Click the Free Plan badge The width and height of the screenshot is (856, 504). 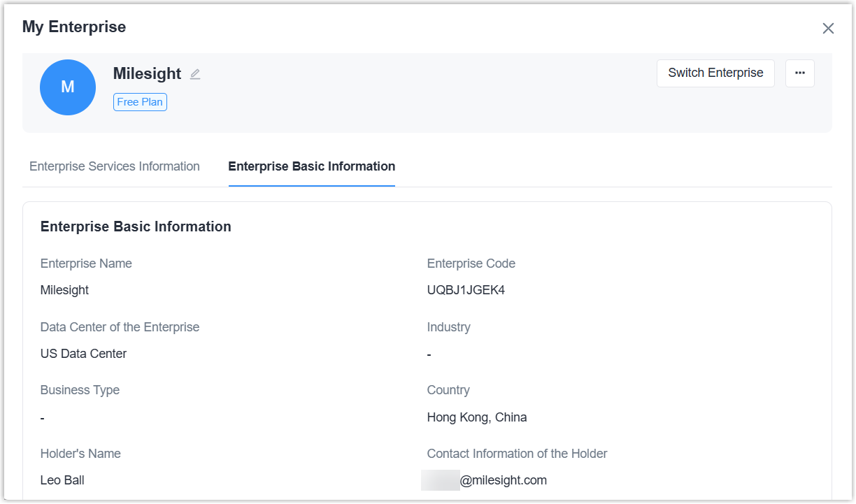click(140, 102)
